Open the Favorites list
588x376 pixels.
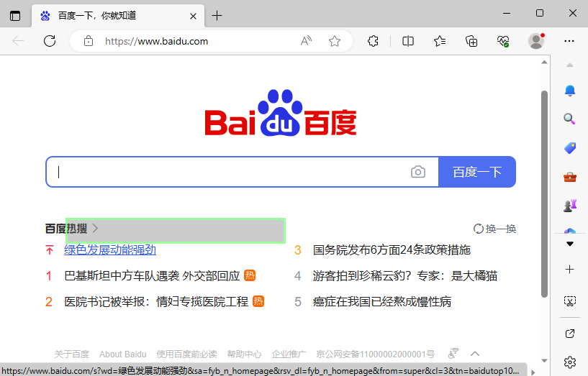coord(440,41)
